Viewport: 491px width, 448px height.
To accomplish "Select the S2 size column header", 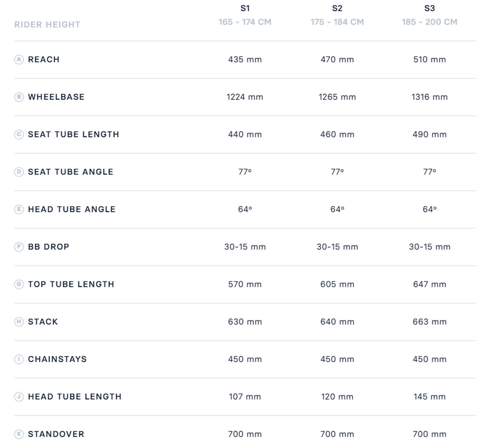I will click(x=337, y=8).
